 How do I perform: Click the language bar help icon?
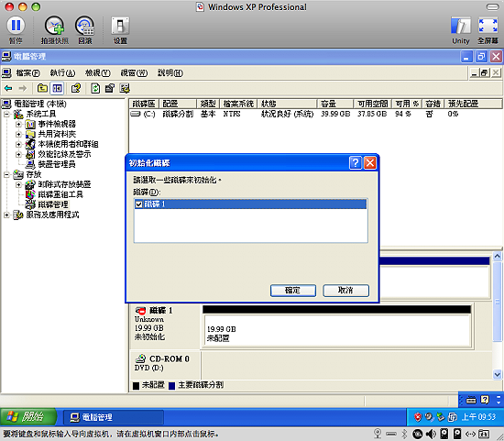tap(485, 400)
